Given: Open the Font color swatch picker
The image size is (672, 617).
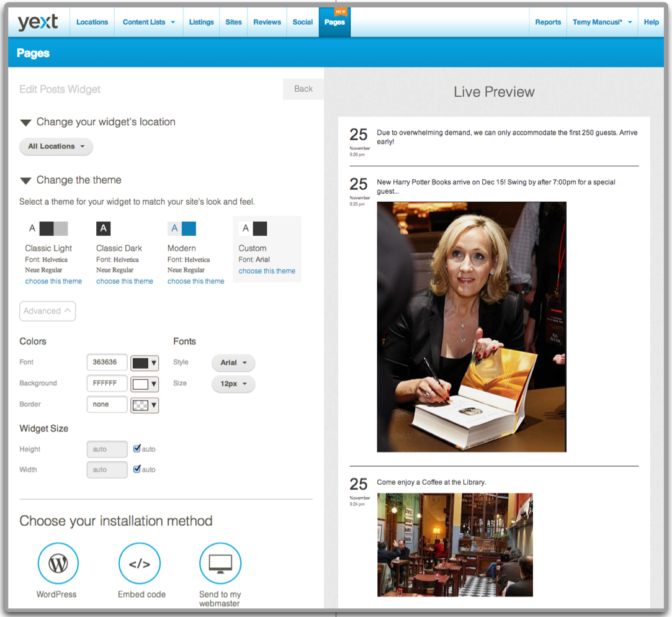Looking at the screenshot, I should pyautogui.click(x=145, y=363).
